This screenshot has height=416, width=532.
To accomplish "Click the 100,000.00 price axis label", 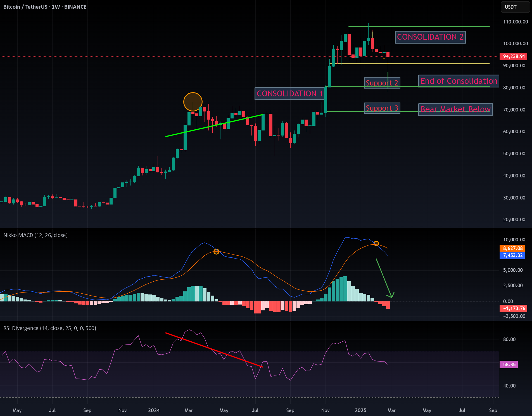I will point(515,44).
